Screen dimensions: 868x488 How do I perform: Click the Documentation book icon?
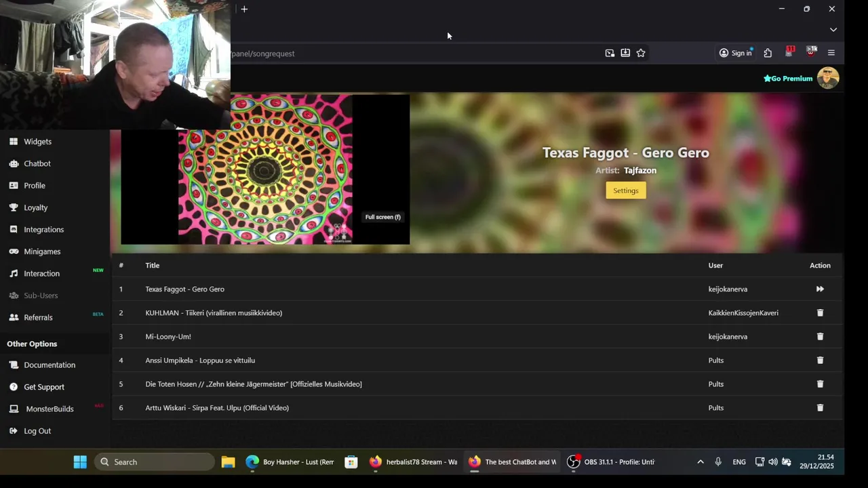tap(14, 365)
